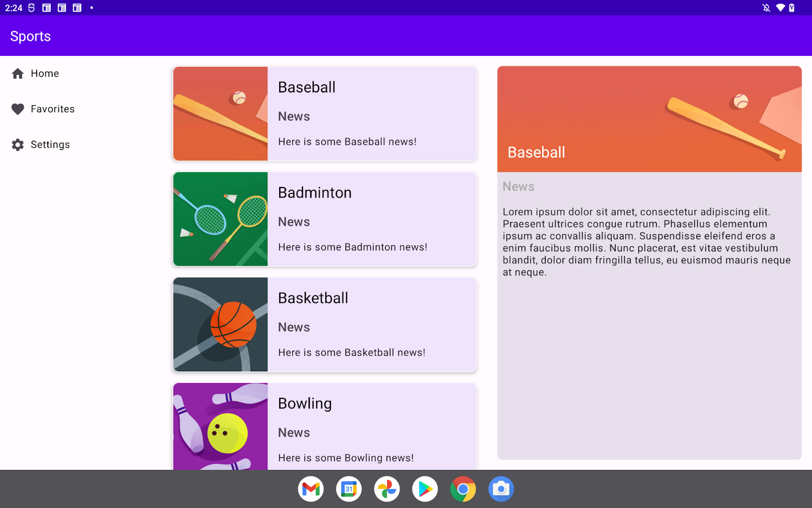Click the Baseball detail header image
Screen dimensions: 812x508
click(649, 119)
